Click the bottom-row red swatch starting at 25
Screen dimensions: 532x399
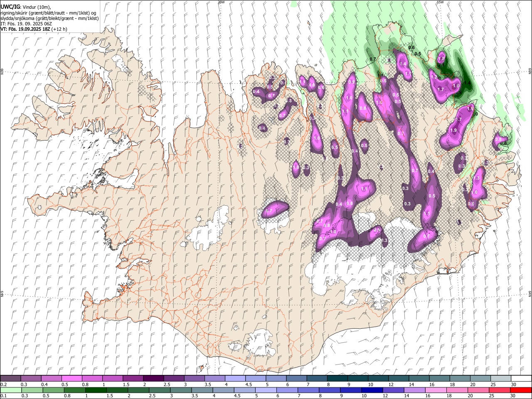pos(499,390)
